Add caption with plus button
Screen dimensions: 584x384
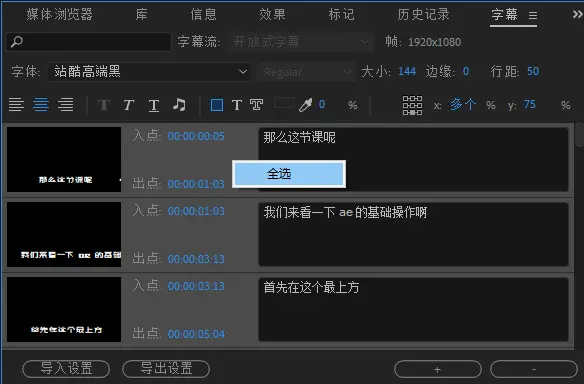click(438, 369)
